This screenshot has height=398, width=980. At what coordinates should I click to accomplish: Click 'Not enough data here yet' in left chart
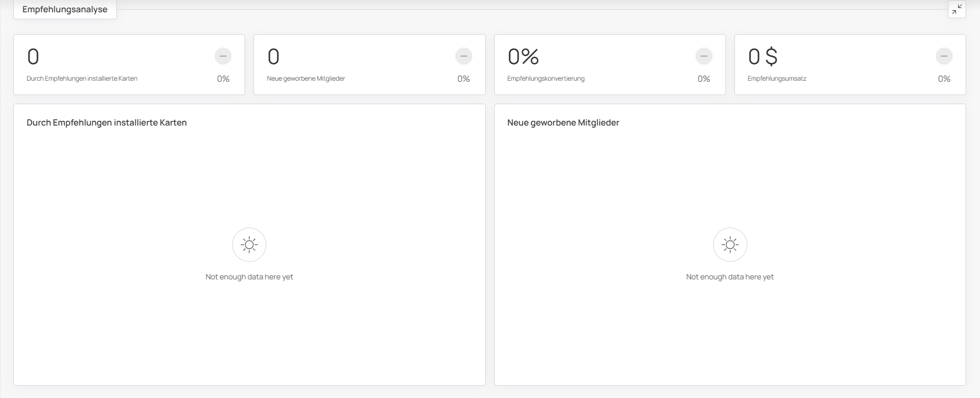click(249, 277)
